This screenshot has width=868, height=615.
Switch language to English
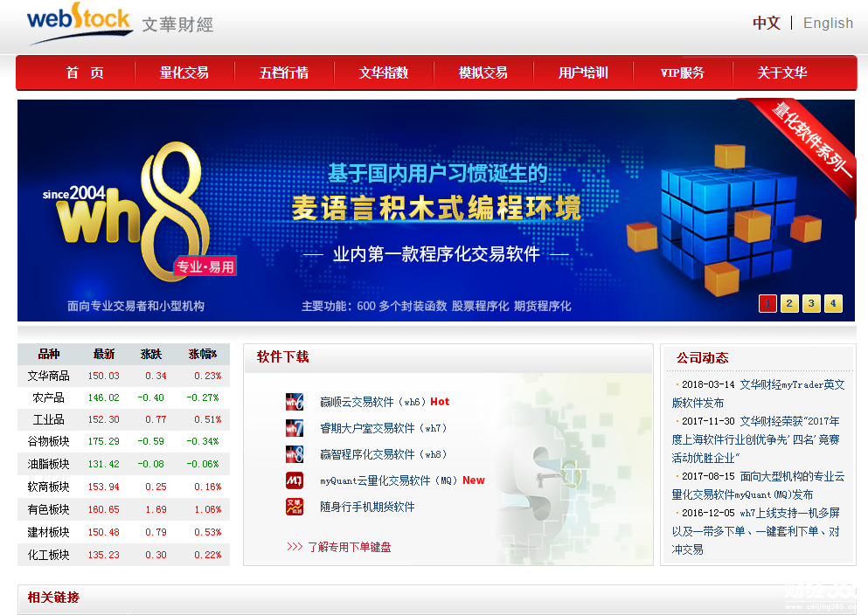(x=828, y=24)
